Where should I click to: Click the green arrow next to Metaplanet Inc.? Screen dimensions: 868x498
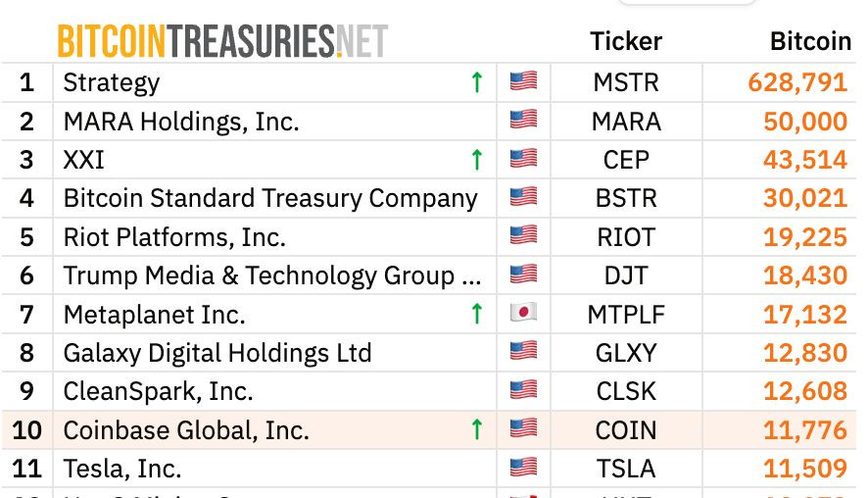477,314
